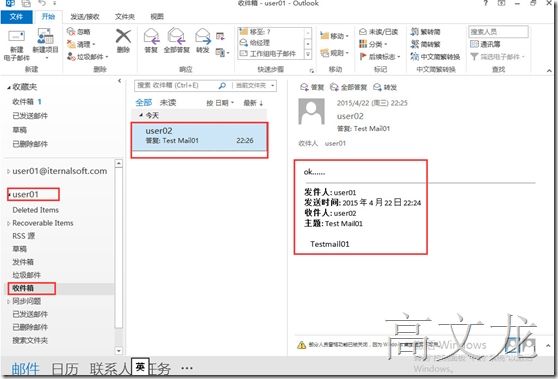The height and width of the screenshot is (379, 558).
Task: Click the 新建电子邮件 (New Email) ribbon icon
Action: tap(16, 45)
